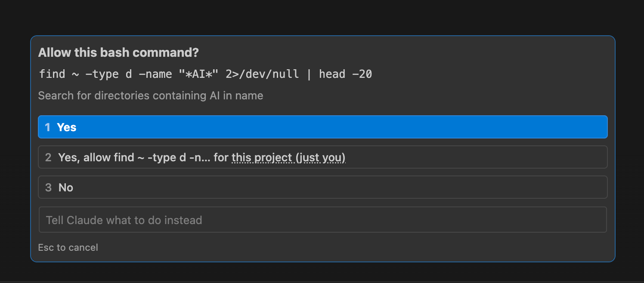
Task: Click the word 'find' in the command
Action: [52, 74]
